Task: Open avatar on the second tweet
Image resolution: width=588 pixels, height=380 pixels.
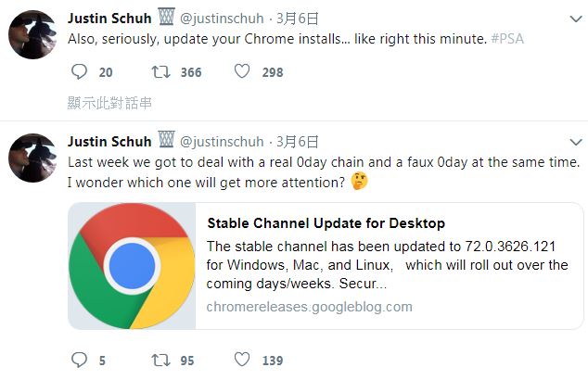Action: point(32,158)
